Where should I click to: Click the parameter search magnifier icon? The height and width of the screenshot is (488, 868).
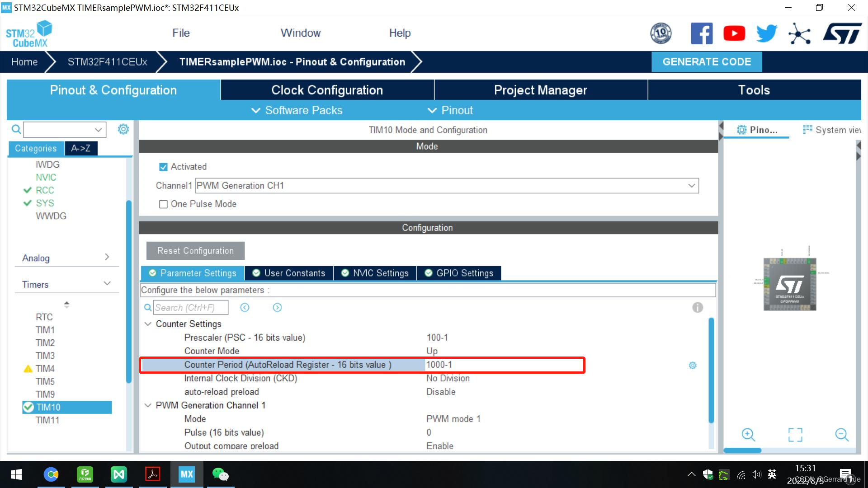(148, 307)
